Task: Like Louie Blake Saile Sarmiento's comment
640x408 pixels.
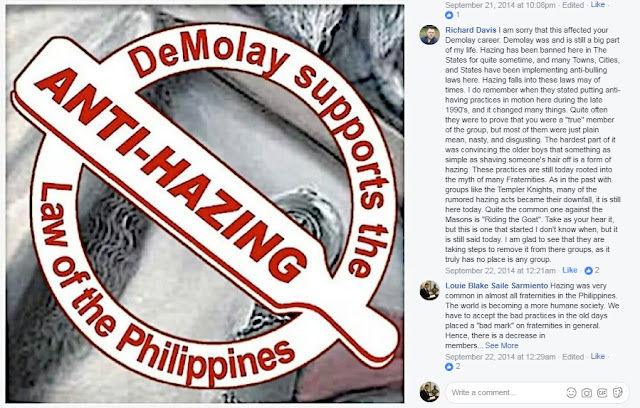Action: point(598,356)
